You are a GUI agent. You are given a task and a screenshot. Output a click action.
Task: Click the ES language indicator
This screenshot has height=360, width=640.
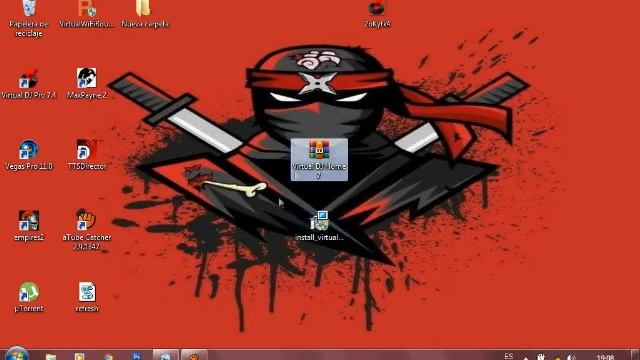coord(509,356)
